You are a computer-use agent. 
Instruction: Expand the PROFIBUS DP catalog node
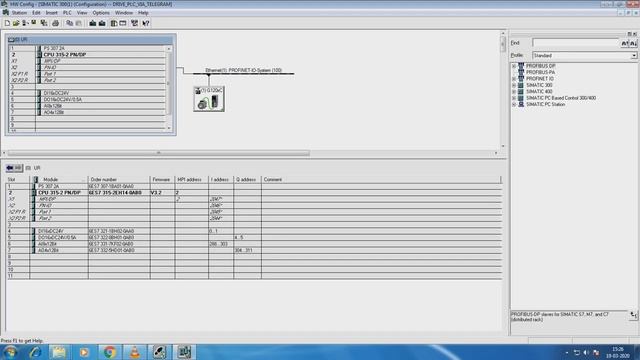514,66
